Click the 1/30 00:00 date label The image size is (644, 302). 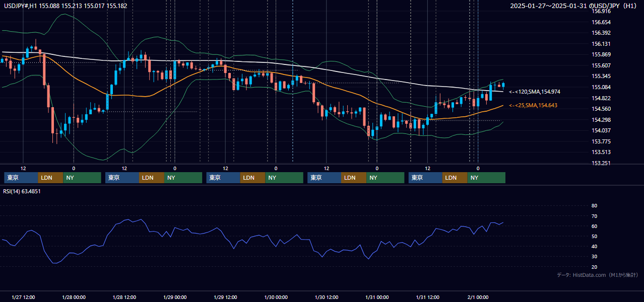click(x=276, y=297)
